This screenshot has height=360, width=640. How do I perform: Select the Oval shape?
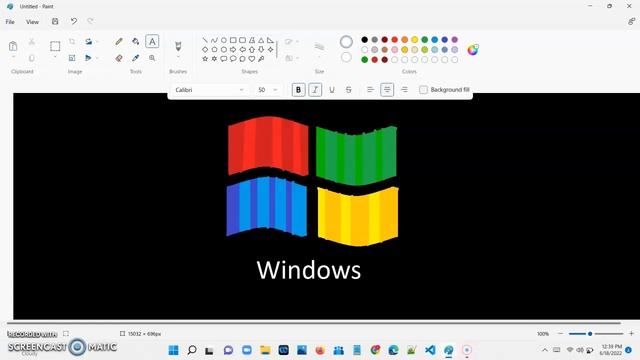[224, 40]
